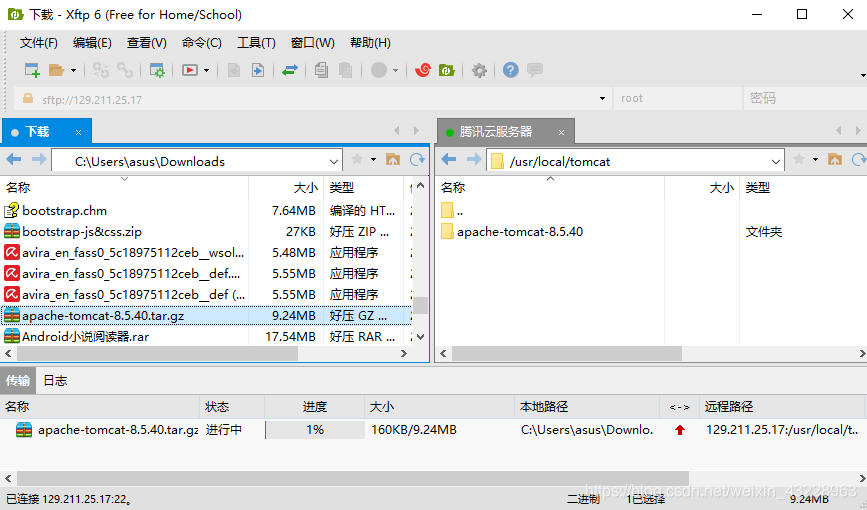
Task: Open Options with the gear icon
Action: (x=479, y=70)
